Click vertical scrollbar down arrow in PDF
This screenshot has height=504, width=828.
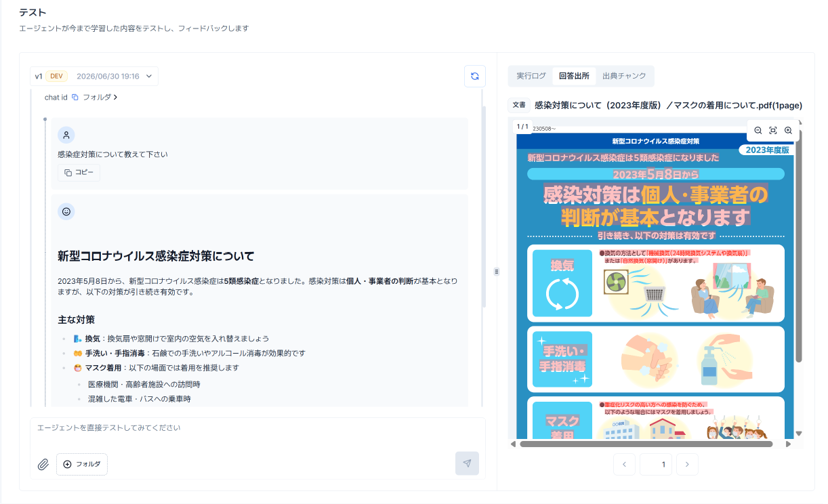coord(799,434)
